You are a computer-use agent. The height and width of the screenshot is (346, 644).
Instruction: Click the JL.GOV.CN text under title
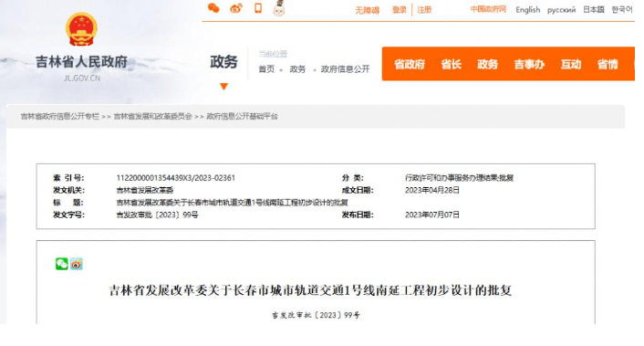point(82,79)
